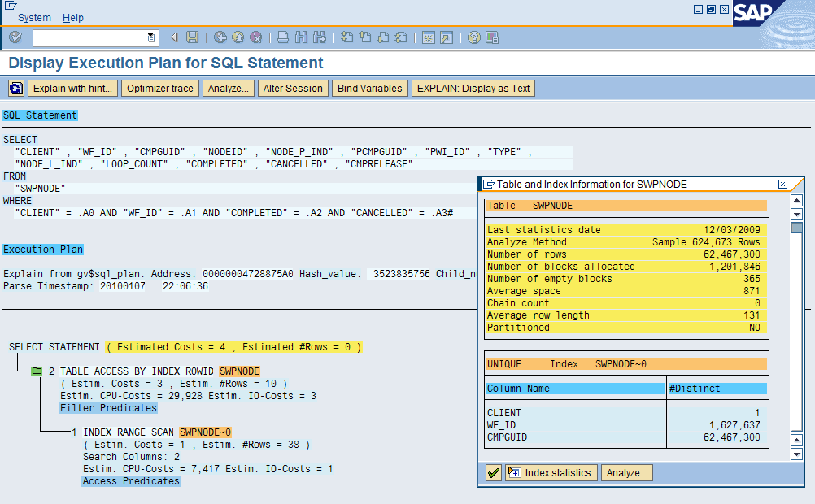Click the Access Predicates link
This screenshot has height=504, width=815.
(x=131, y=481)
